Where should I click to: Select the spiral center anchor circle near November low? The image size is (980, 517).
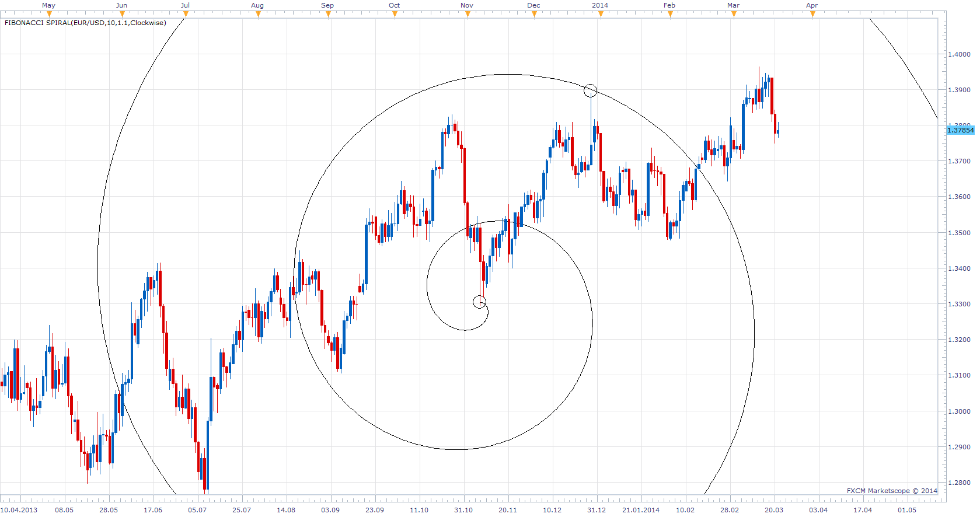tap(479, 302)
